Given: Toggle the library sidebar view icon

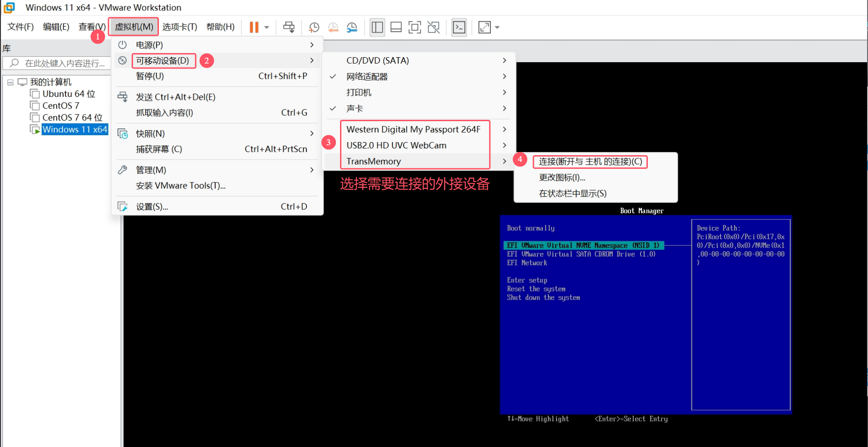Looking at the screenshot, I should pyautogui.click(x=377, y=27).
